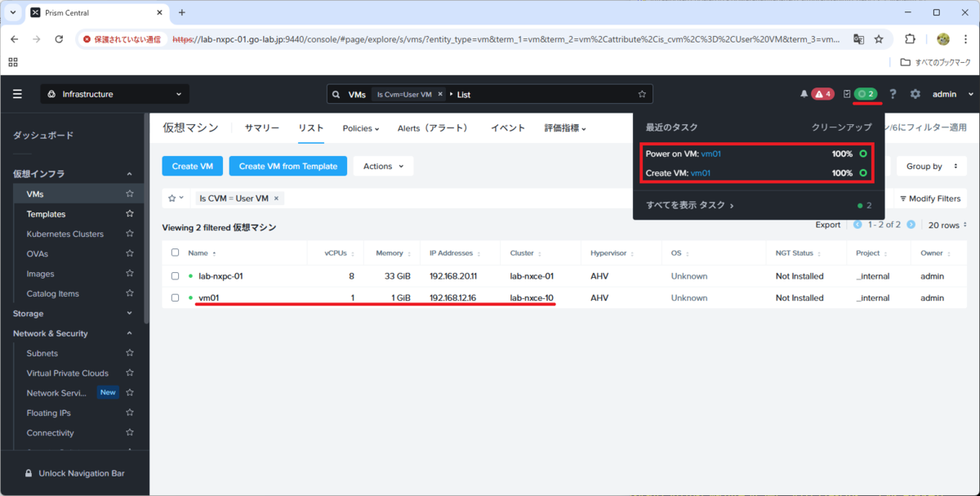Click the Chrome apps grid icon
The width and height of the screenshot is (980, 496).
pyautogui.click(x=13, y=62)
